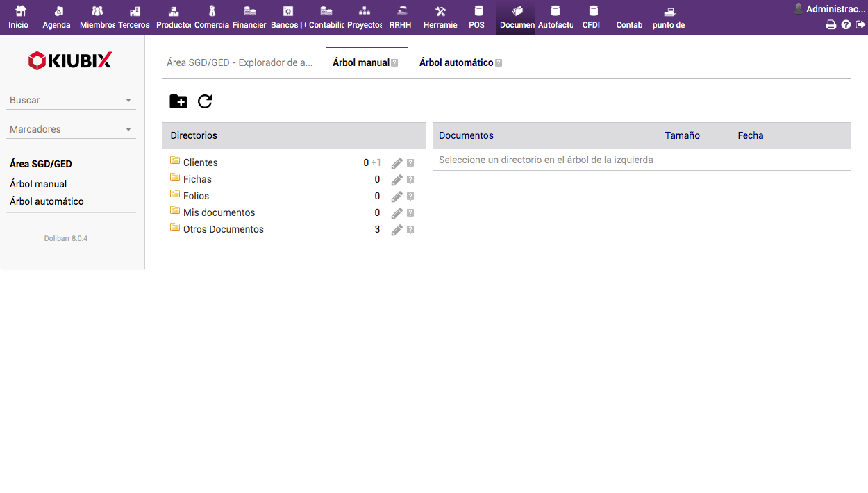This screenshot has height=493, width=868.
Task: Open the Inicio home module
Action: 19,17
